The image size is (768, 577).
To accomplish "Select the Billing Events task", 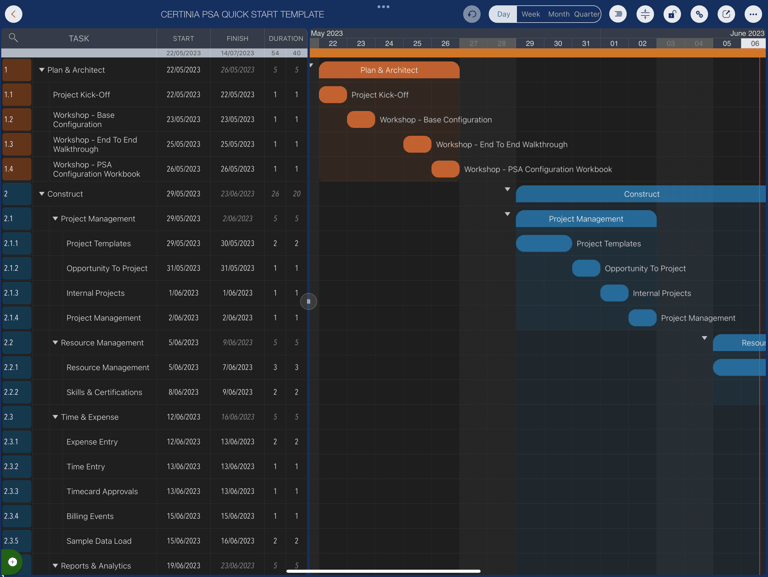I will coord(90,516).
